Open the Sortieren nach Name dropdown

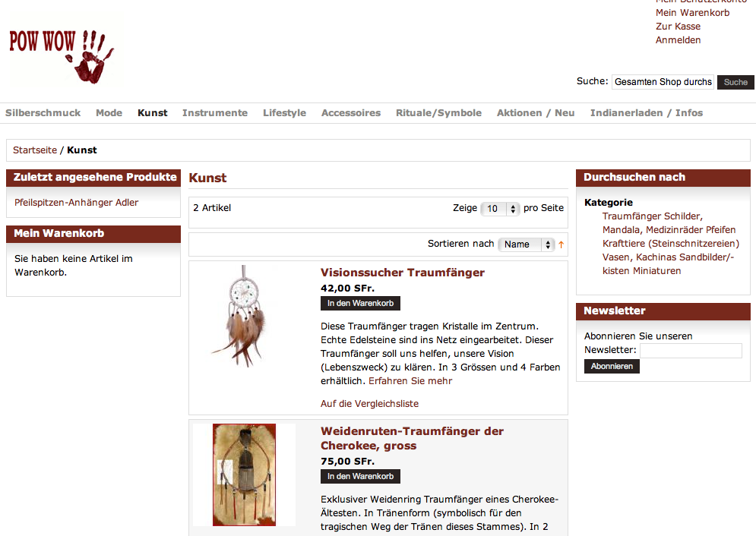[x=527, y=244]
